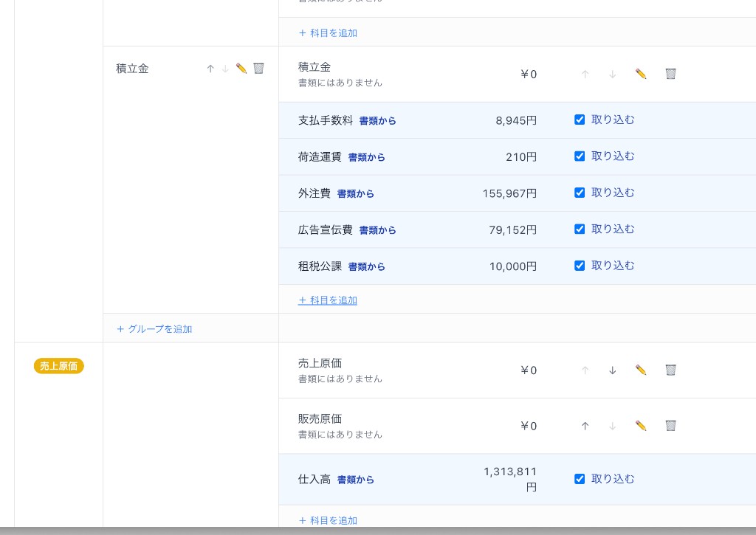The width and height of the screenshot is (756, 535).
Task: Move 売上原価 account row up
Action: click(x=585, y=370)
